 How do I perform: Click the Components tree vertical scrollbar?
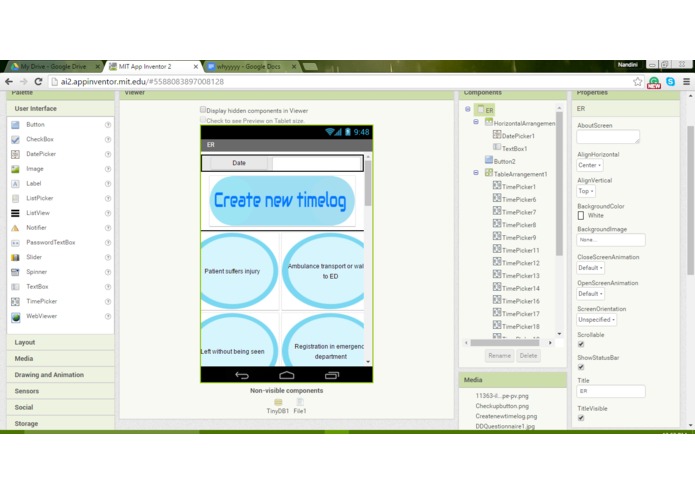559,183
